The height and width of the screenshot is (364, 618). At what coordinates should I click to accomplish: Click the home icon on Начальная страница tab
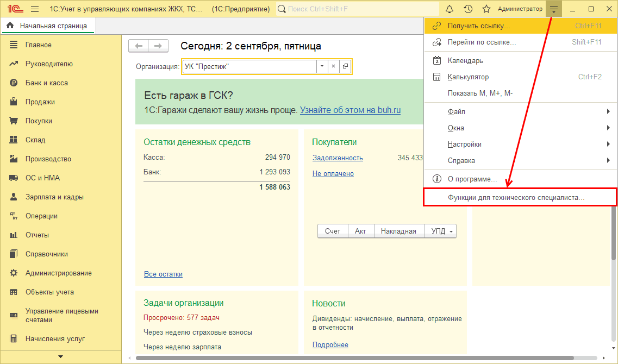tap(10, 26)
